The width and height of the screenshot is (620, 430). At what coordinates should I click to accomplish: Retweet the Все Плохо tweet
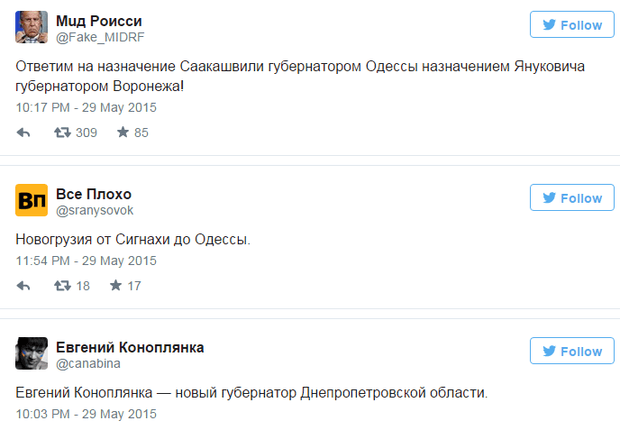62,285
